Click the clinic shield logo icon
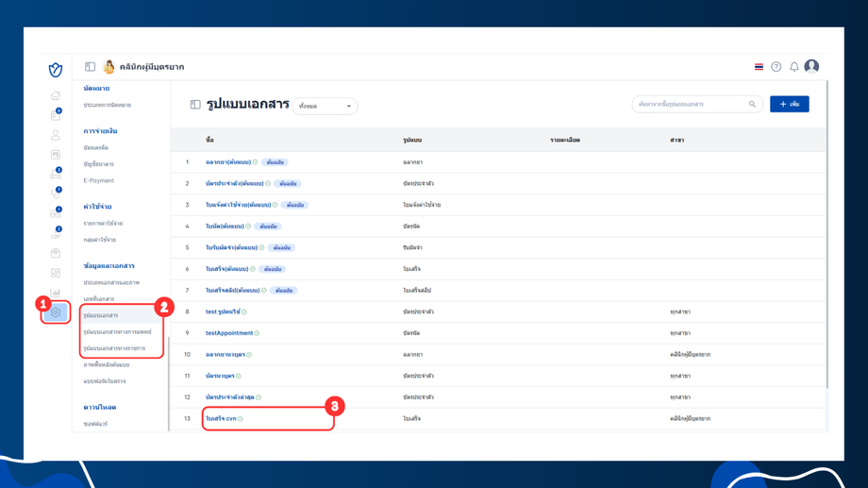This screenshot has height=488, width=868. pos(56,70)
